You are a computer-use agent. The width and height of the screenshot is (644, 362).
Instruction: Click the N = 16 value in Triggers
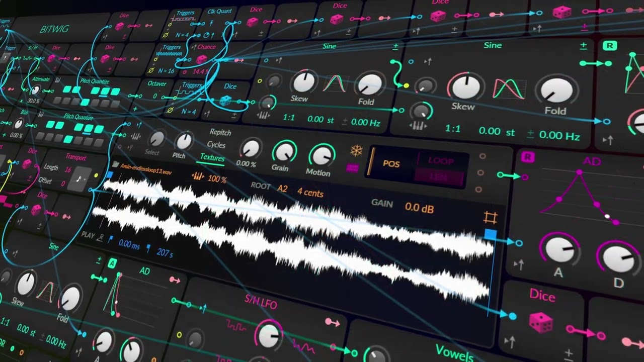pyautogui.click(x=166, y=70)
